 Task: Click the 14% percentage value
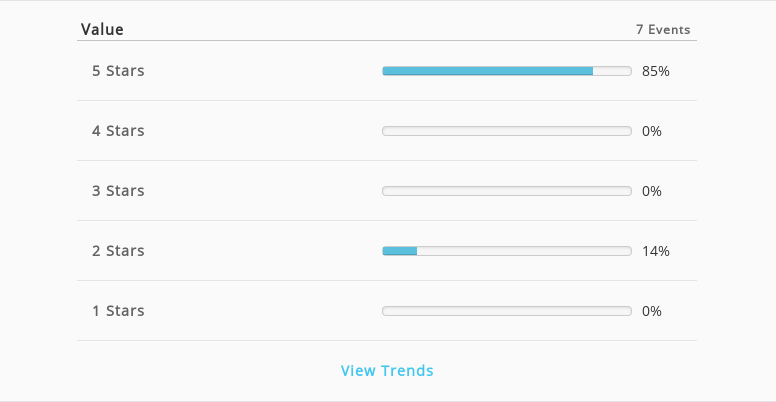pyautogui.click(x=656, y=251)
